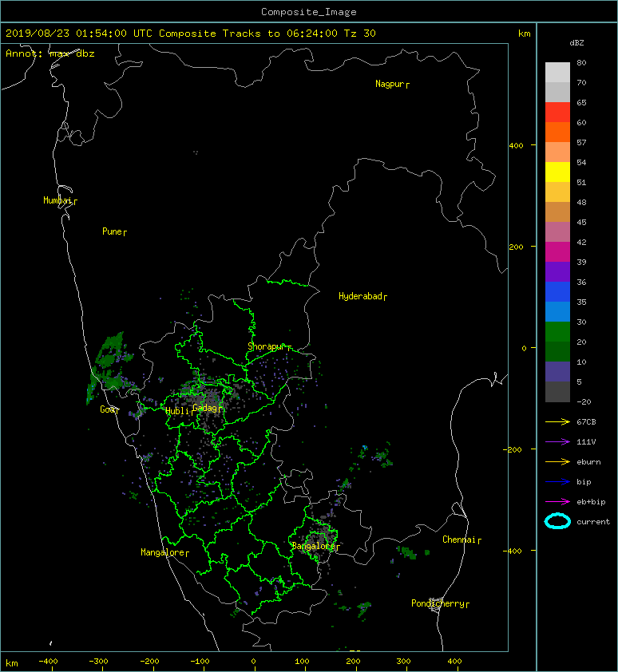Click the gray 70 dBZ swatch
Viewport: 618px width, 672px height.
[x=557, y=92]
